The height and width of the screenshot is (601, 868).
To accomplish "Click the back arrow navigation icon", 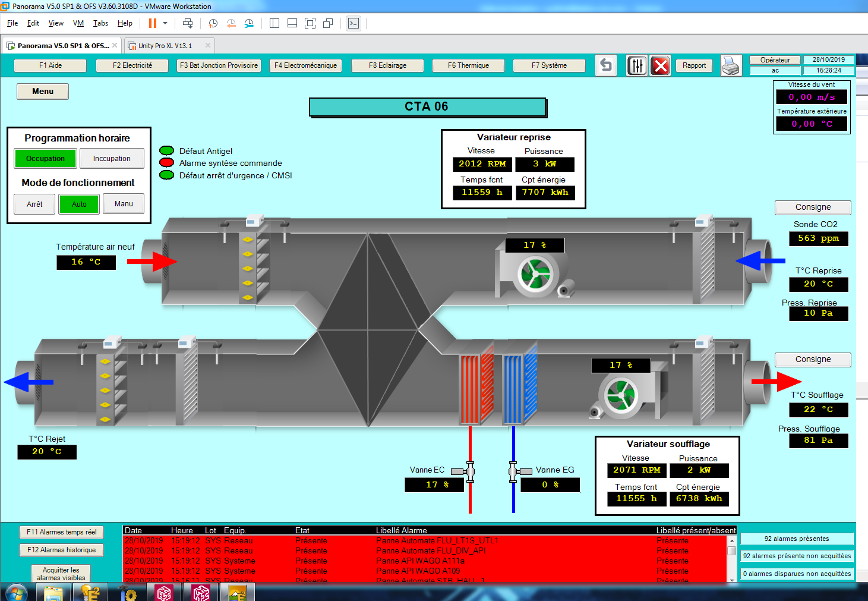I will click(x=605, y=65).
